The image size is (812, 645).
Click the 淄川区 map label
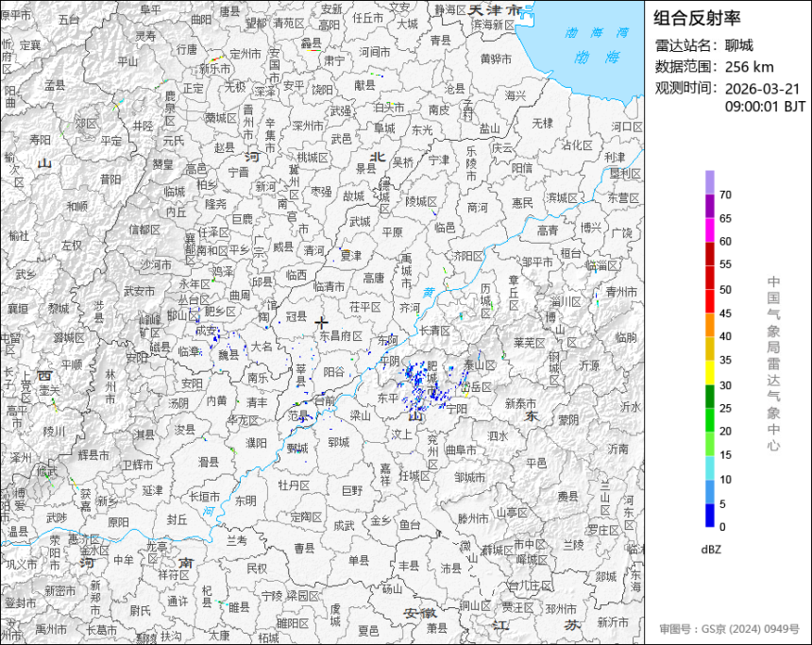566,301
